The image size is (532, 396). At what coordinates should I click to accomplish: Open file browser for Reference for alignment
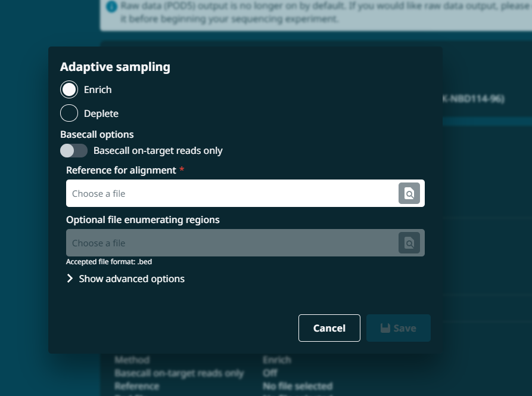click(x=409, y=193)
